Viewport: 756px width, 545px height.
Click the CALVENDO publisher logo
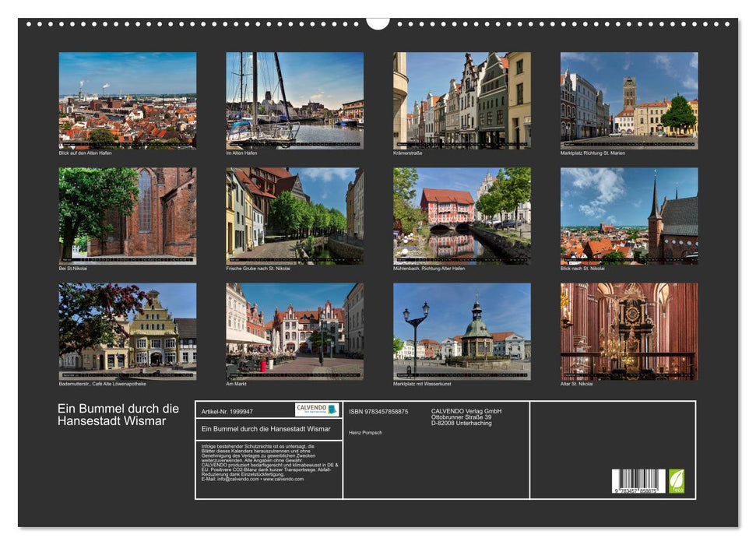[312, 409]
